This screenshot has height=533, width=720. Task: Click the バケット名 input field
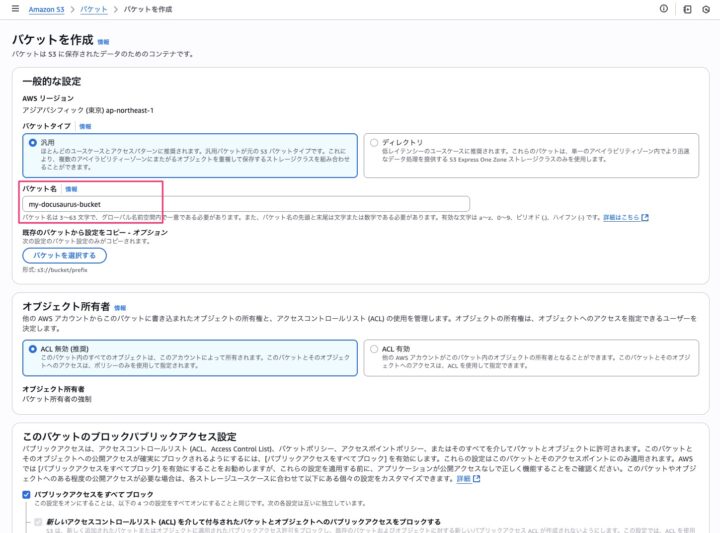(x=246, y=204)
